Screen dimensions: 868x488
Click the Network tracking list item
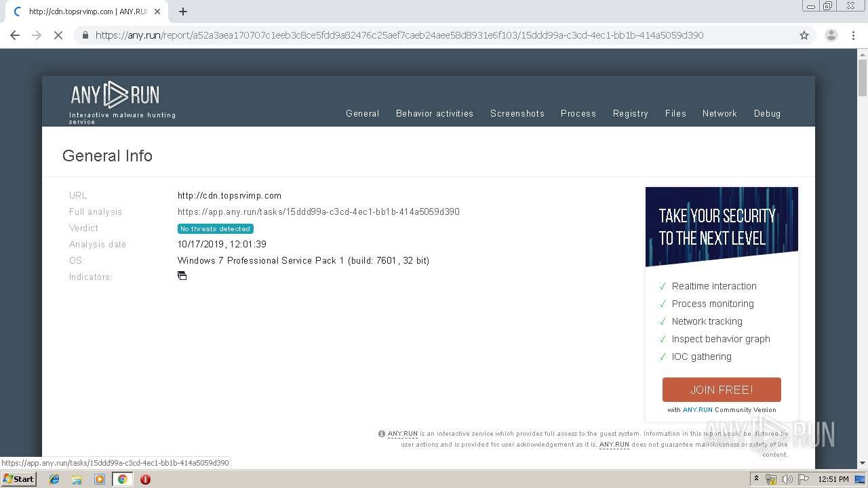click(x=707, y=321)
